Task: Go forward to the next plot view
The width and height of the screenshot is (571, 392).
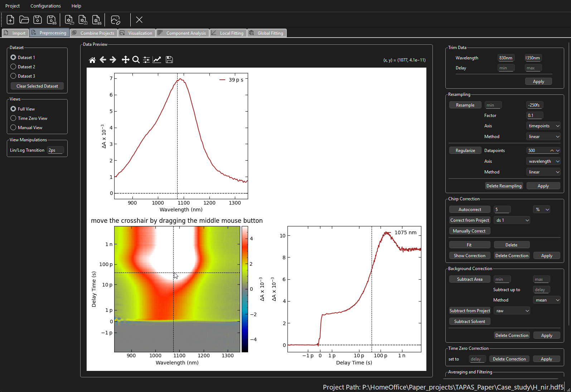Action: [x=113, y=60]
